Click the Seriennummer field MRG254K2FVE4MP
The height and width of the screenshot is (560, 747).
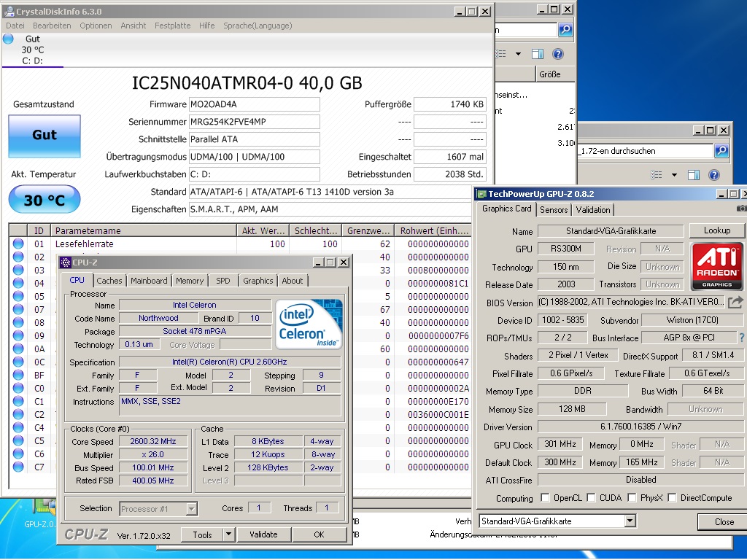point(255,122)
